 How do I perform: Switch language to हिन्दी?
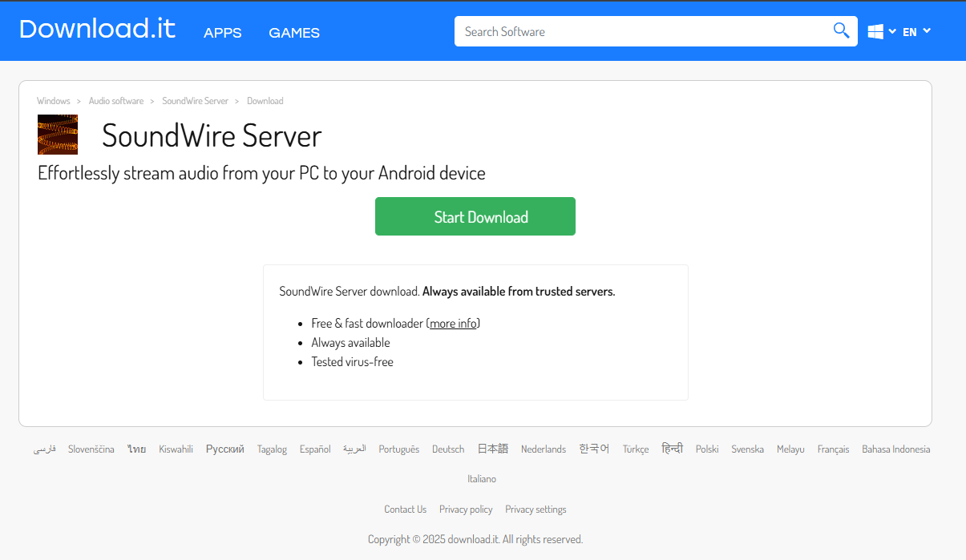[x=673, y=449]
